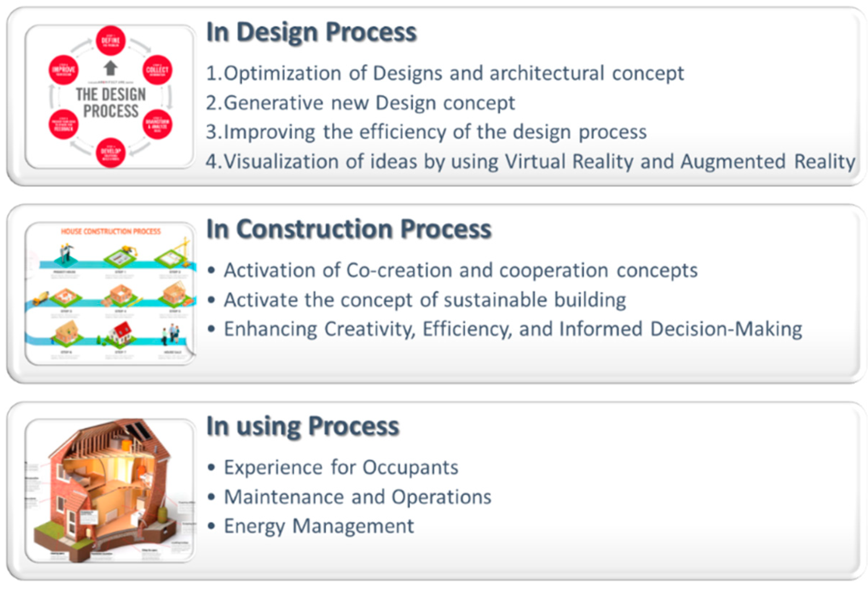Click the red Develop circle
Screen dimensions: 868x590
pyautogui.click(x=111, y=152)
